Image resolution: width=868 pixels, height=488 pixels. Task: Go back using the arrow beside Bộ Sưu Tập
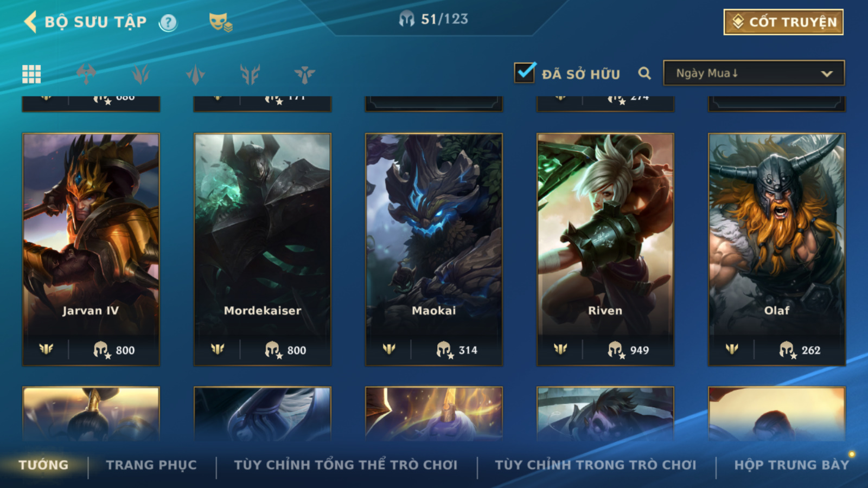point(30,22)
